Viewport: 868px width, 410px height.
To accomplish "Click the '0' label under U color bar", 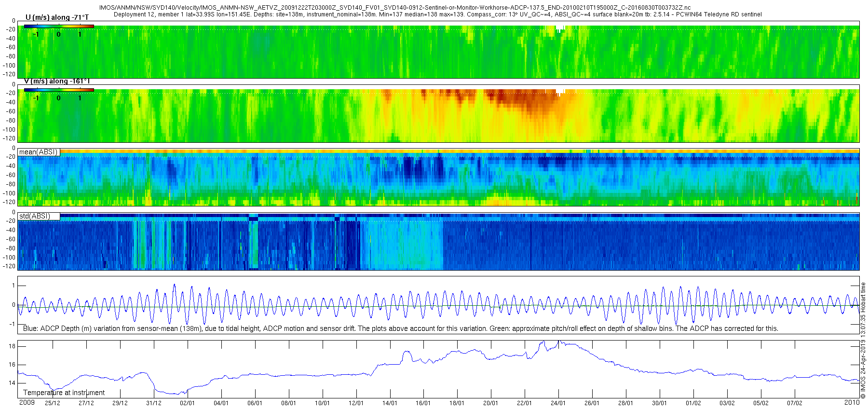I will [x=58, y=34].
